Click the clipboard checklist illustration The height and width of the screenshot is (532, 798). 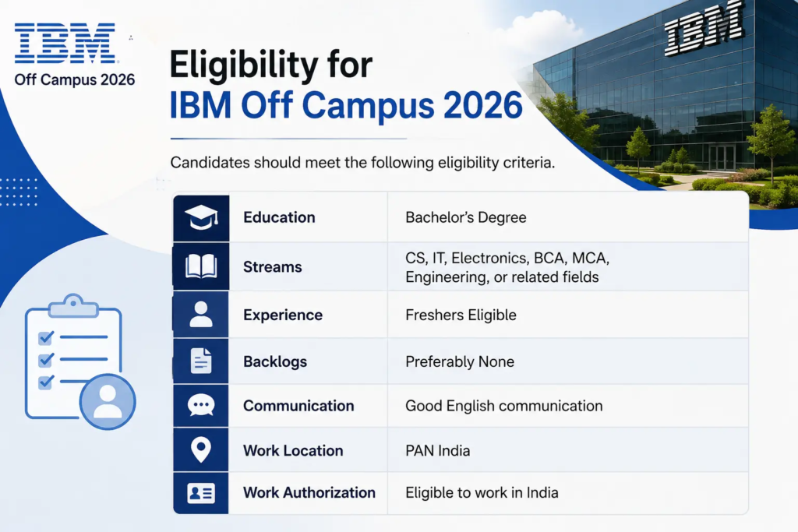80,361
